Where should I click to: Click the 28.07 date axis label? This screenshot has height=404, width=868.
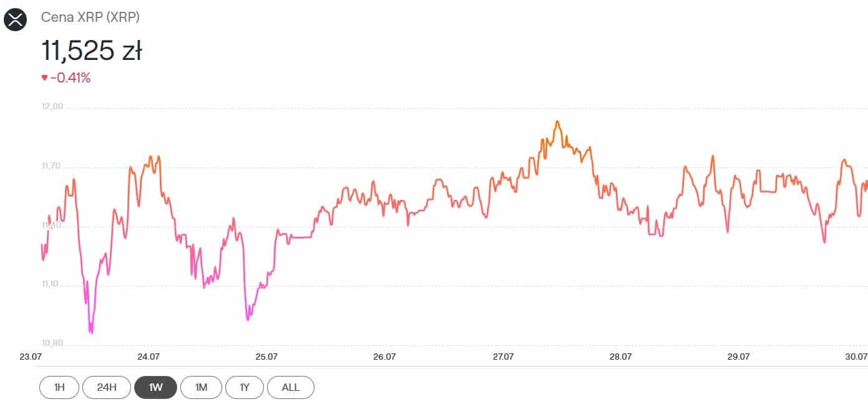tap(620, 357)
